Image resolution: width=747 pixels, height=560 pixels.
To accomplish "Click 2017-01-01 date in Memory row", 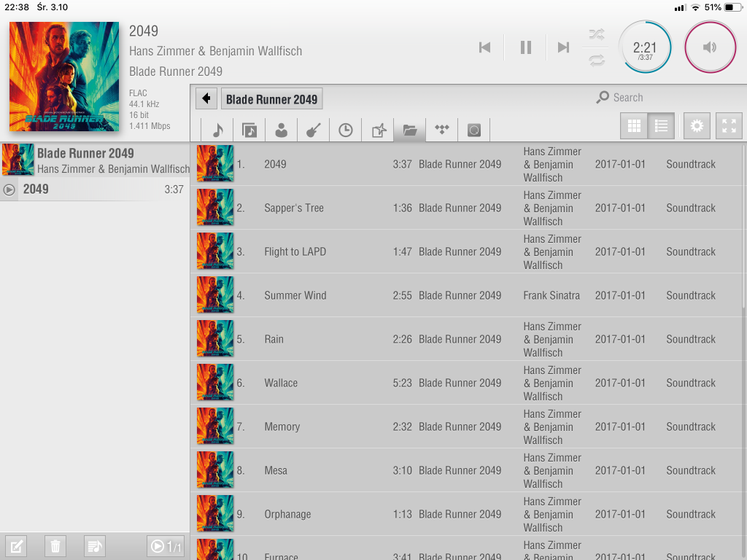I will pyautogui.click(x=620, y=427).
